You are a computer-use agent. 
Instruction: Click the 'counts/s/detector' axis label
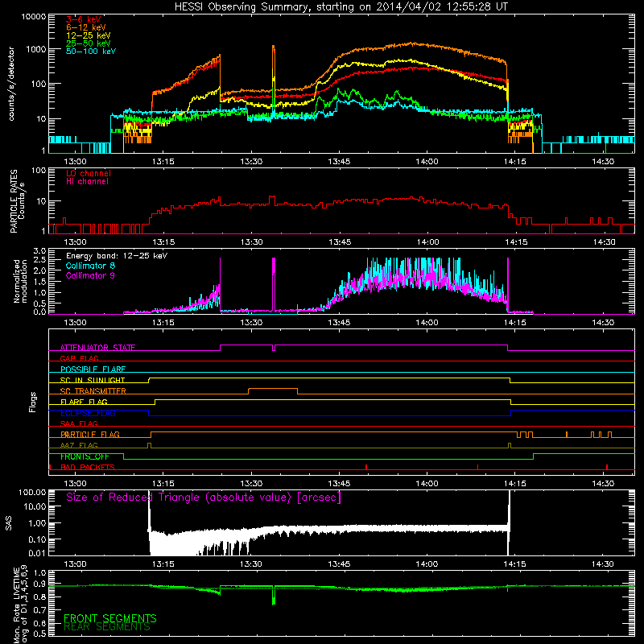pos(11,84)
